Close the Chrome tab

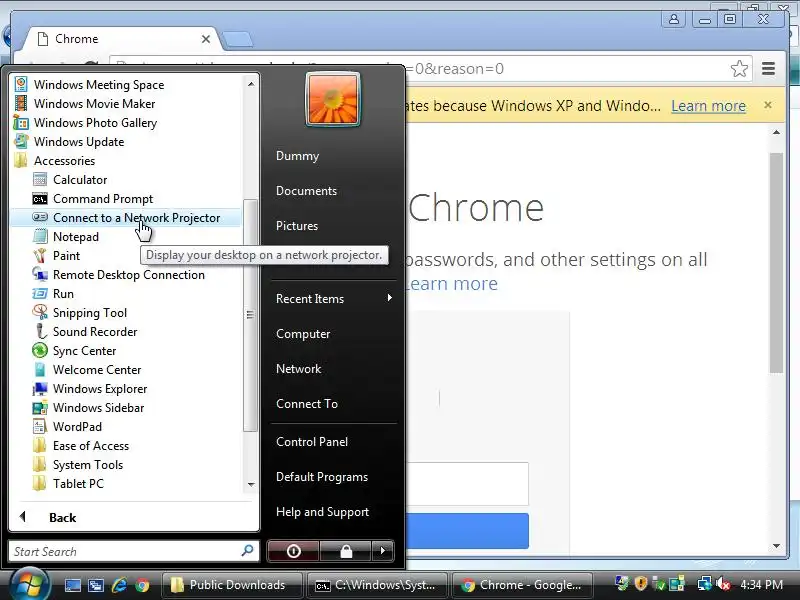[x=206, y=39]
